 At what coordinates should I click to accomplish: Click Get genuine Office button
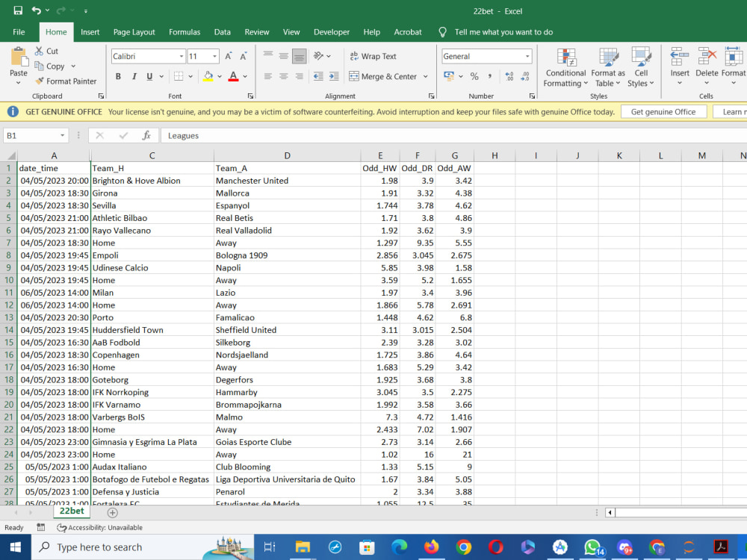(x=663, y=112)
